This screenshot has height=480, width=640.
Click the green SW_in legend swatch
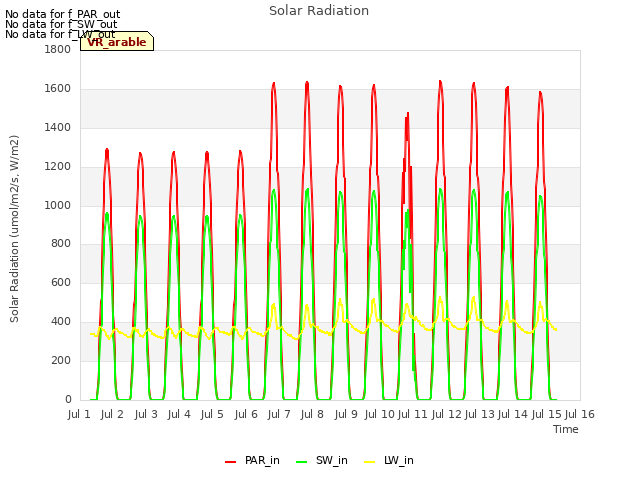tap(302, 462)
